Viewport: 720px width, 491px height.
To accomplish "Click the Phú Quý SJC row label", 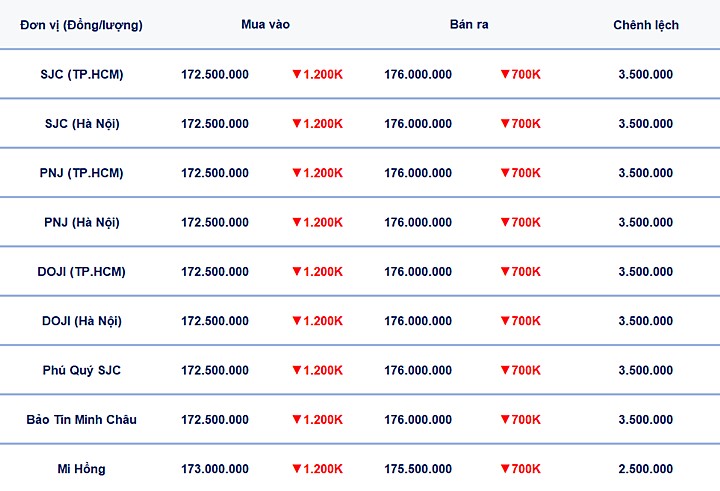I will tap(81, 370).
